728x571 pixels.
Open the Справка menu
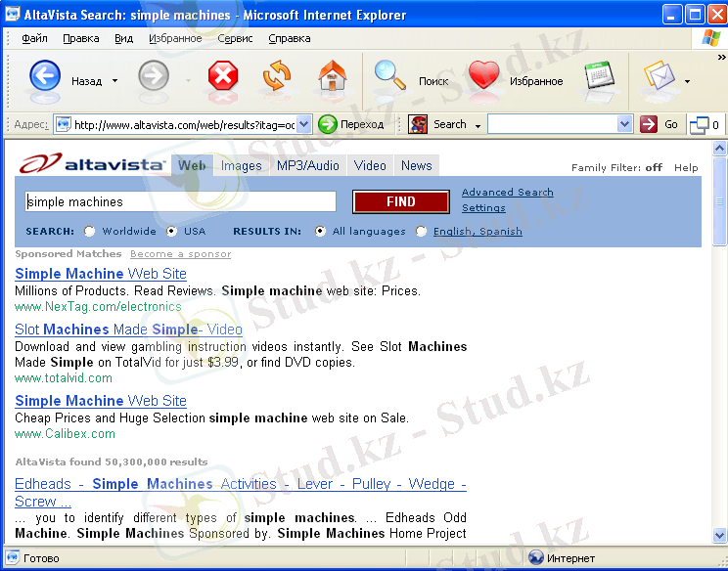(x=290, y=38)
